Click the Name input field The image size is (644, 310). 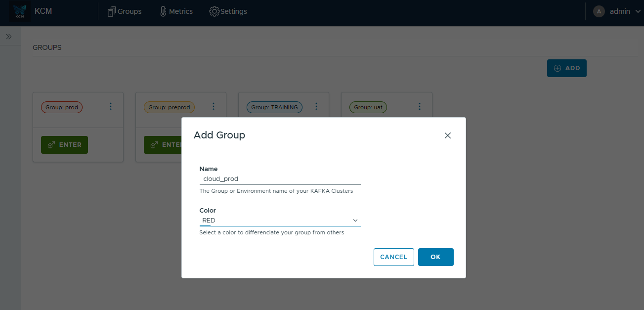point(280,179)
